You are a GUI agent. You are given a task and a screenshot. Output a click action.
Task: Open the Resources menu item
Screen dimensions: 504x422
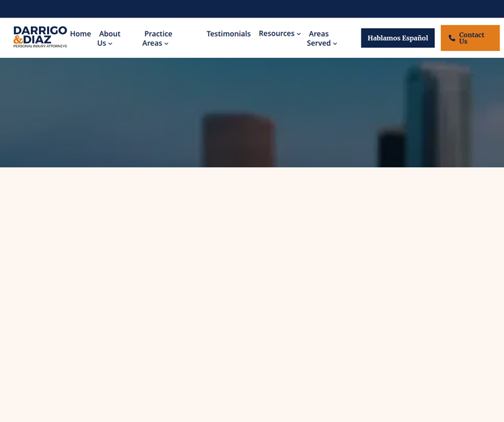pyautogui.click(x=276, y=34)
